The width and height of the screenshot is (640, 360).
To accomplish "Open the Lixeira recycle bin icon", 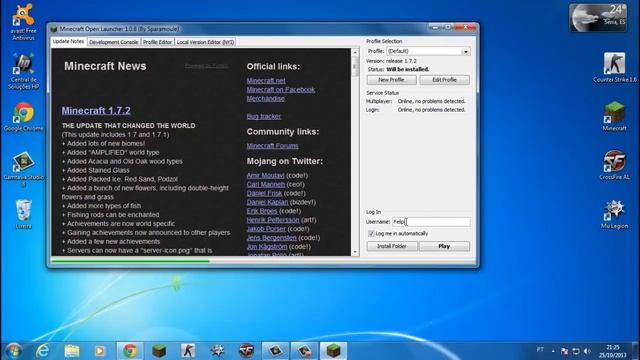I will click(x=23, y=214).
